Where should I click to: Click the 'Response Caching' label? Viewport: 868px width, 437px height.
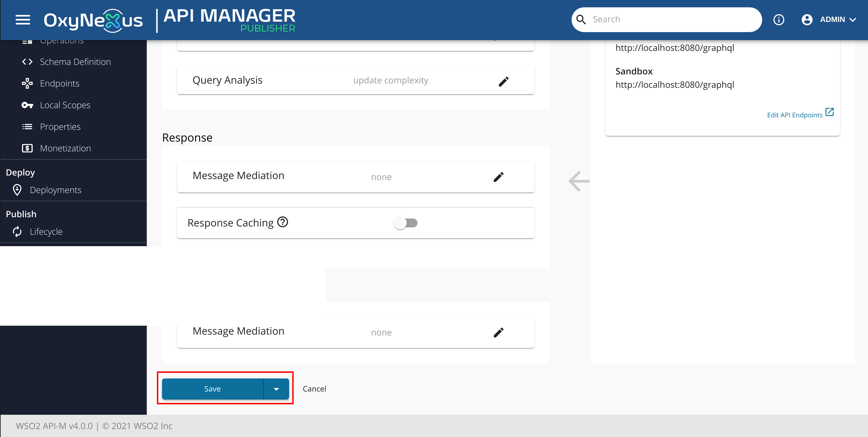coord(230,223)
